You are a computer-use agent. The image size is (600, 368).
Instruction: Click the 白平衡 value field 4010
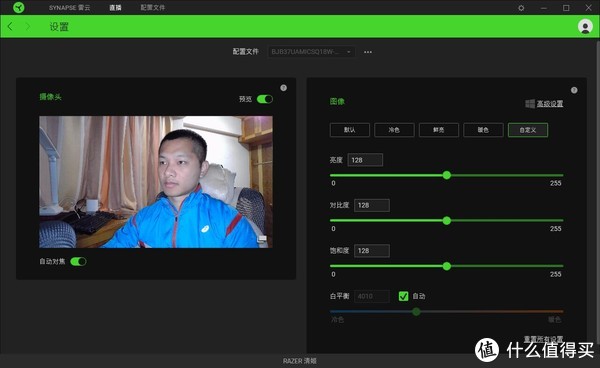tap(372, 296)
